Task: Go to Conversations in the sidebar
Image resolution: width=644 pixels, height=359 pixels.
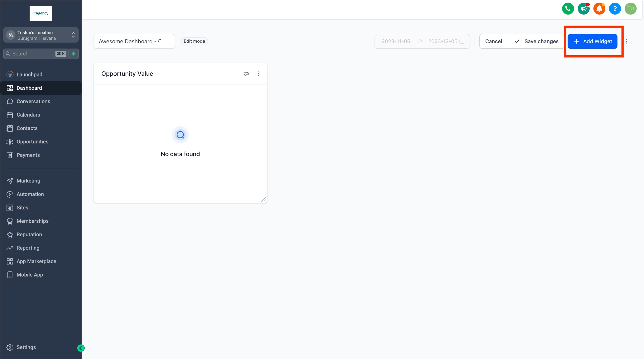Action: pos(33,101)
